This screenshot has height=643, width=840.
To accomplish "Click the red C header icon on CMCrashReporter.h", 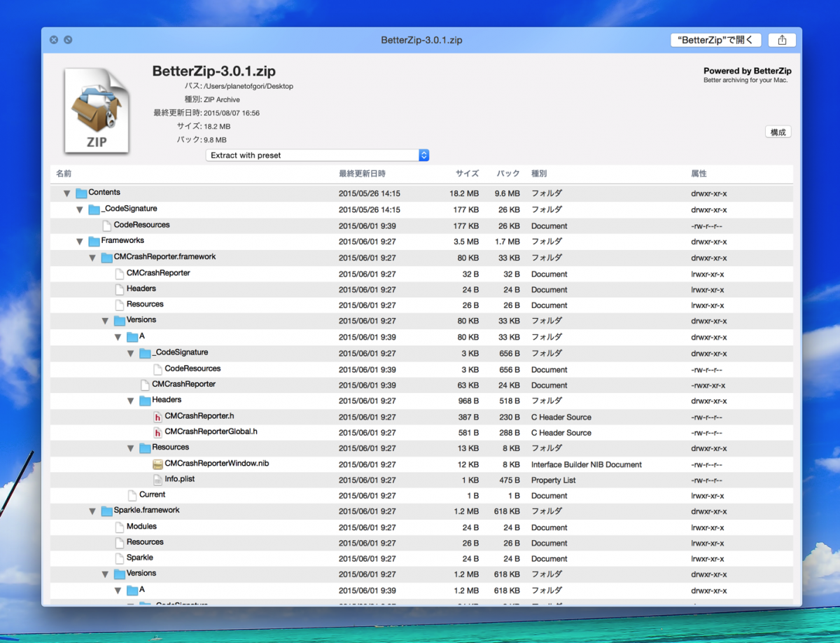I will (157, 416).
